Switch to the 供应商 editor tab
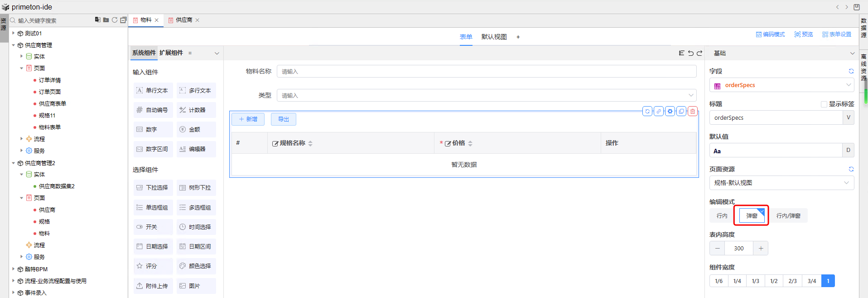Screen dimensions: 868x298 (183, 20)
